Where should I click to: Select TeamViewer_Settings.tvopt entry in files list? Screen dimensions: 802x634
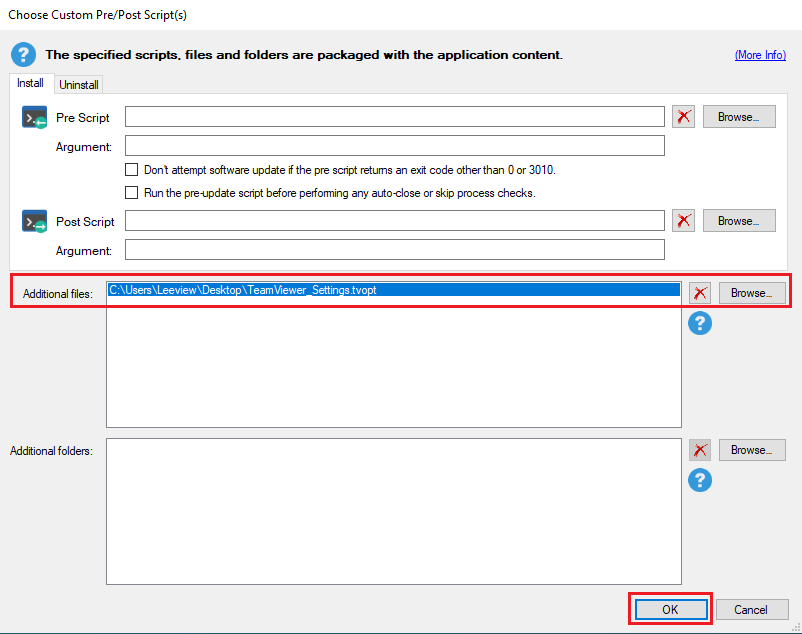click(394, 290)
